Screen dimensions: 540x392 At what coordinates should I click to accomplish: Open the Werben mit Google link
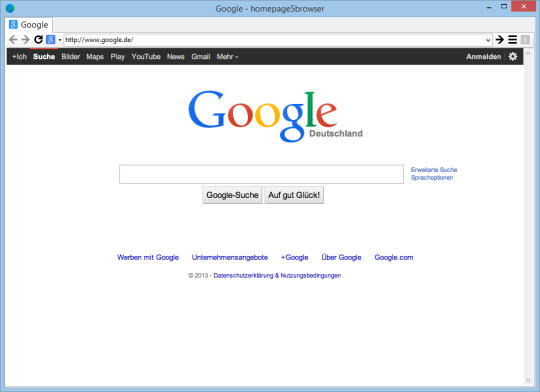point(148,257)
